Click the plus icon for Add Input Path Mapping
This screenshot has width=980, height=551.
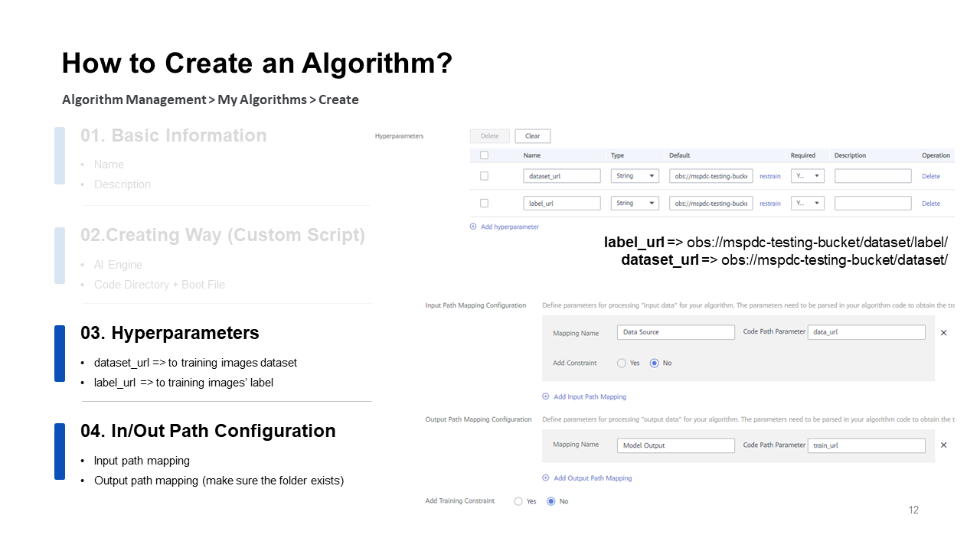tap(546, 396)
